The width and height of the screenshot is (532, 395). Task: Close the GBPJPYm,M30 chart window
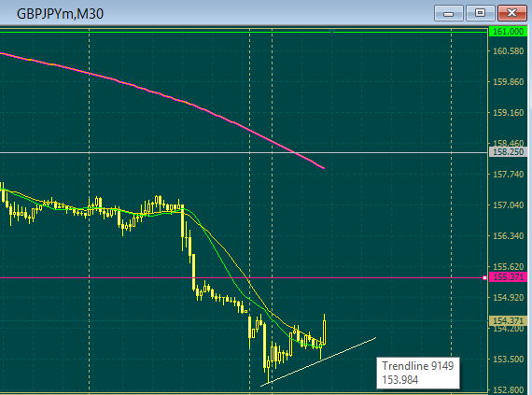(x=512, y=14)
